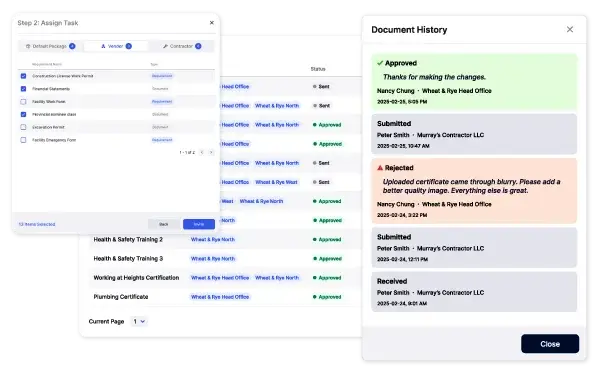Click the items selected link in dialog footer
Screen dimensions: 601x376
tap(37, 224)
